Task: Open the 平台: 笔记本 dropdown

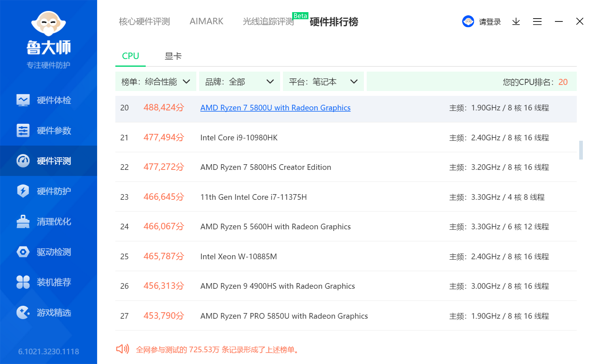Action: [x=323, y=82]
